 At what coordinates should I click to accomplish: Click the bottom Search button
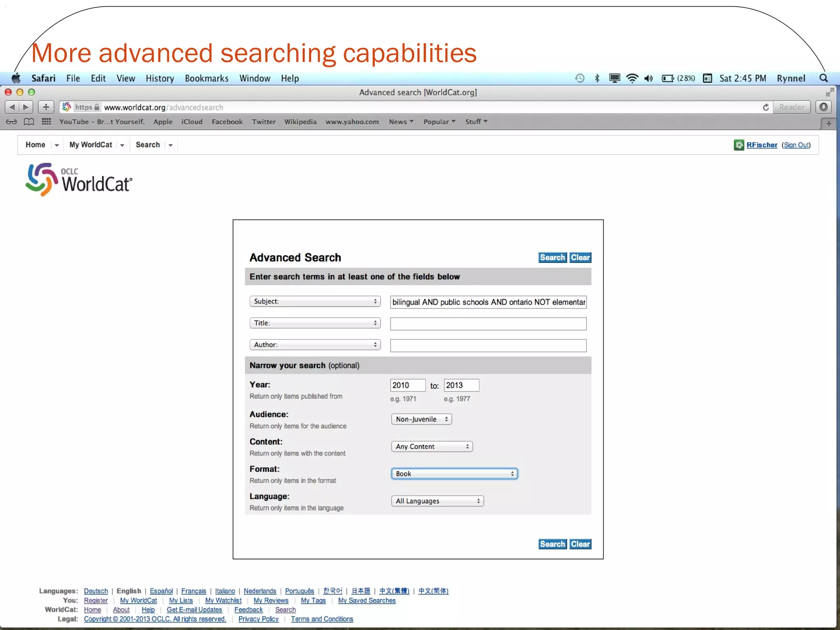(552, 544)
